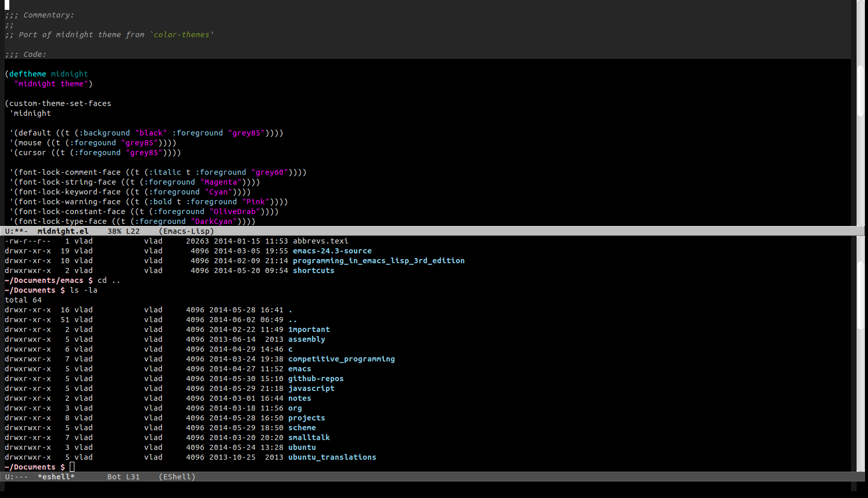The width and height of the screenshot is (868, 498).
Task: Click the "DarkCyan" color string
Action: [x=214, y=221]
